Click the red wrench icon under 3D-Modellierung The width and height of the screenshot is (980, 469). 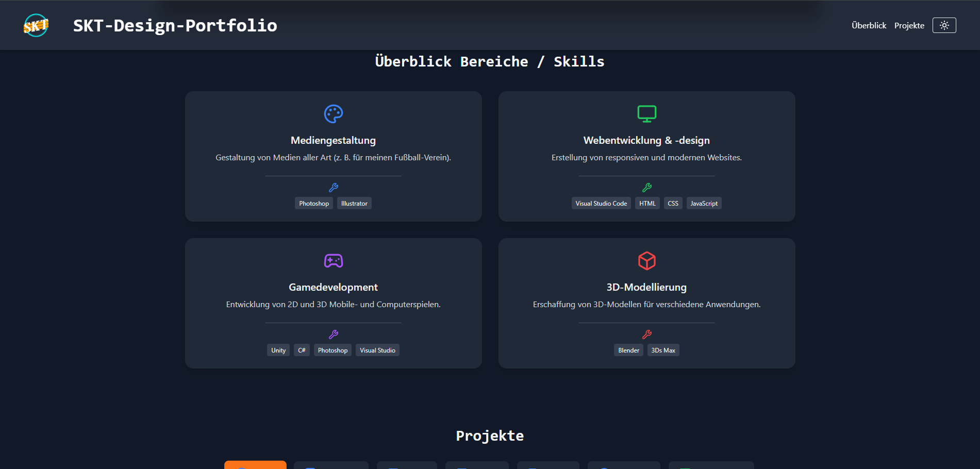(x=646, y=334)
